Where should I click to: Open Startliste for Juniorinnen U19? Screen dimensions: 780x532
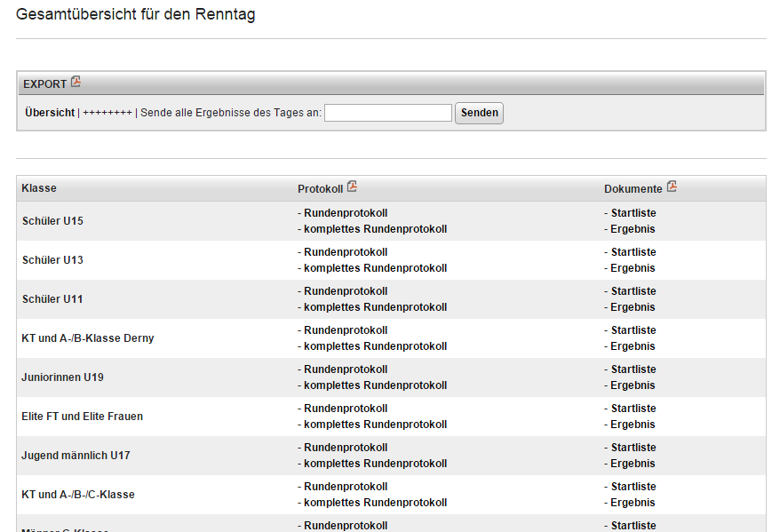[633, 369]
